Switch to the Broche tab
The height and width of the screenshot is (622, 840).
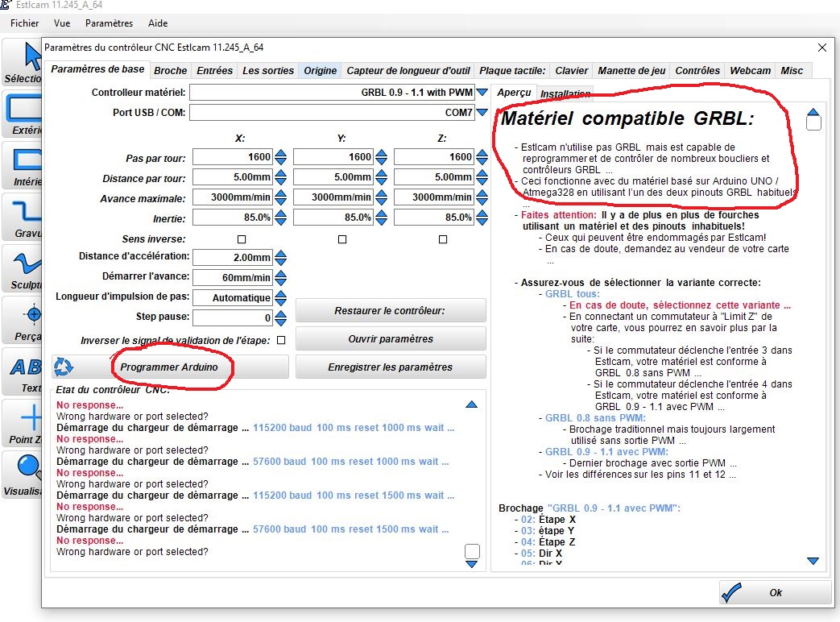[x=171, y=70]
